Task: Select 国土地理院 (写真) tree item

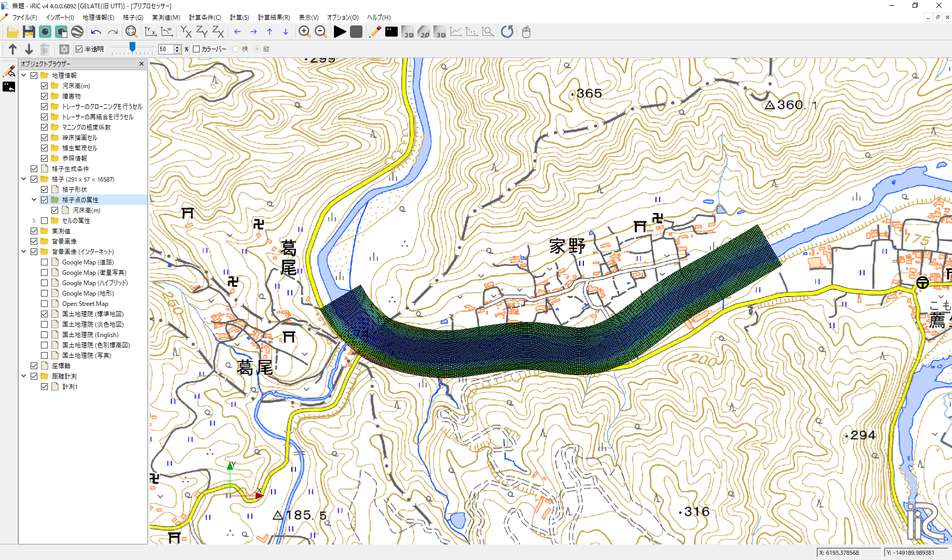Action: click(x=87, y=356)
